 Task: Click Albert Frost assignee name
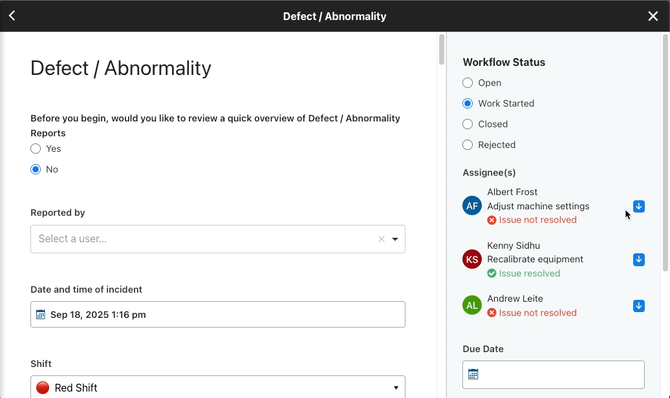tap(512, 192)
